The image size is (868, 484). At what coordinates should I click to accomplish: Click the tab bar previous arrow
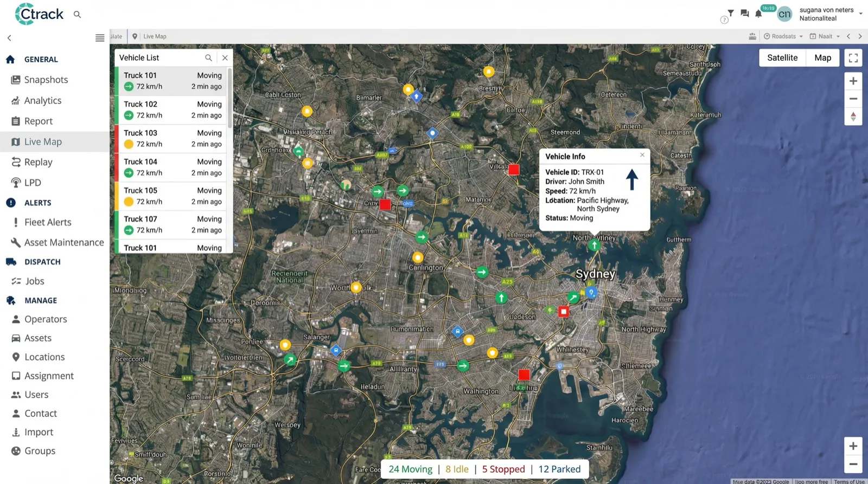(848, 36)
